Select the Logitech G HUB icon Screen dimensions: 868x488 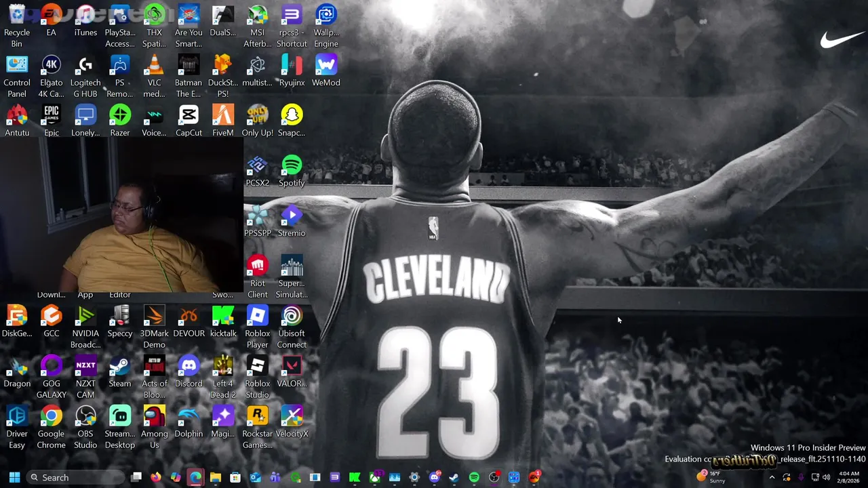[x=85, y=76]
